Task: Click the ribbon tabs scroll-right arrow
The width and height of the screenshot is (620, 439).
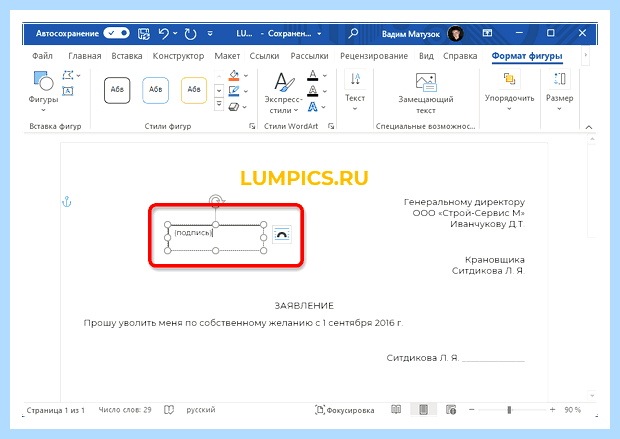Action: tap(586, 55)
